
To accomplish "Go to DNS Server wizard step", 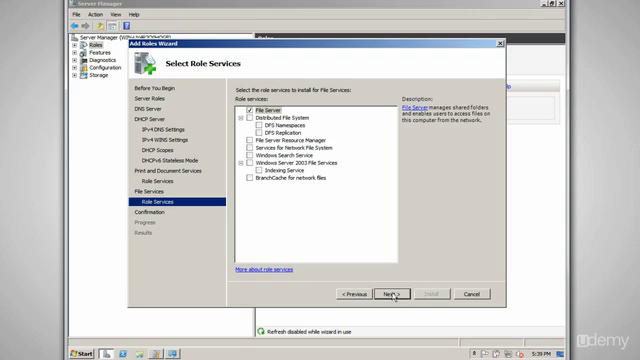I will [148, 109].
